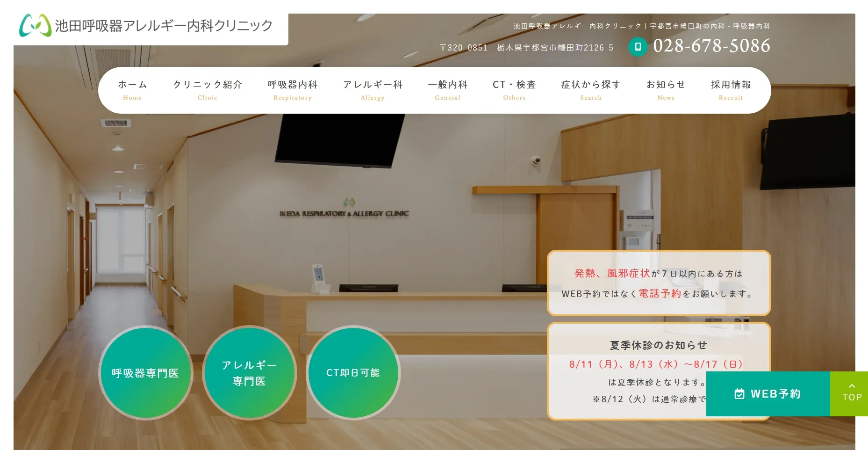Viewport: 868px width, 450px height.
Task: Click the calendar icon on WEB予約 button
Action: tap(739, 393)
